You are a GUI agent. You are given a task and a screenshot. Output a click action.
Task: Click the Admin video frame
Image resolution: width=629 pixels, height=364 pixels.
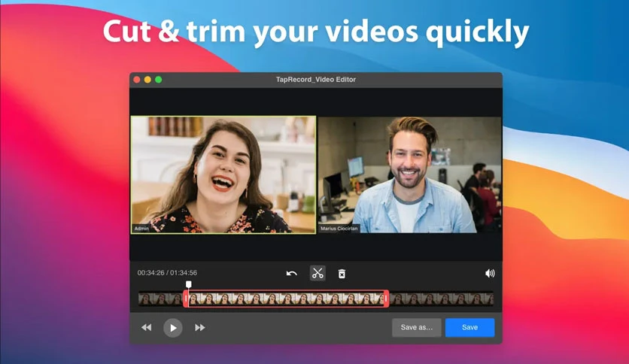(223, 174)
